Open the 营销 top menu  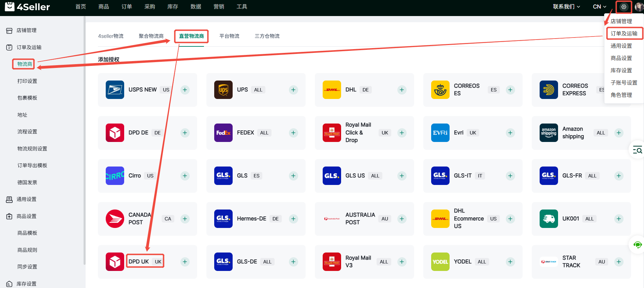tap(219, 6)
